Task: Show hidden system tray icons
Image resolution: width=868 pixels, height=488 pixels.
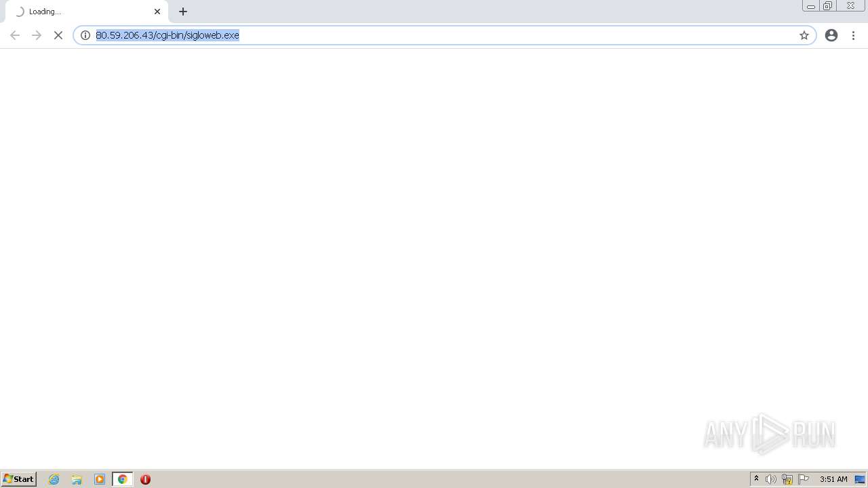Action: (757, 479)
